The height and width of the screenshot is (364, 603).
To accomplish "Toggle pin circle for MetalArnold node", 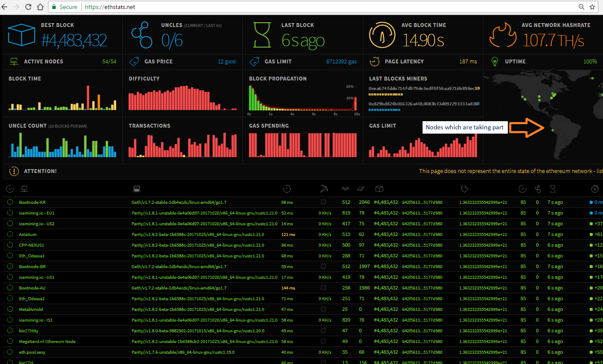I will [10, 309].
